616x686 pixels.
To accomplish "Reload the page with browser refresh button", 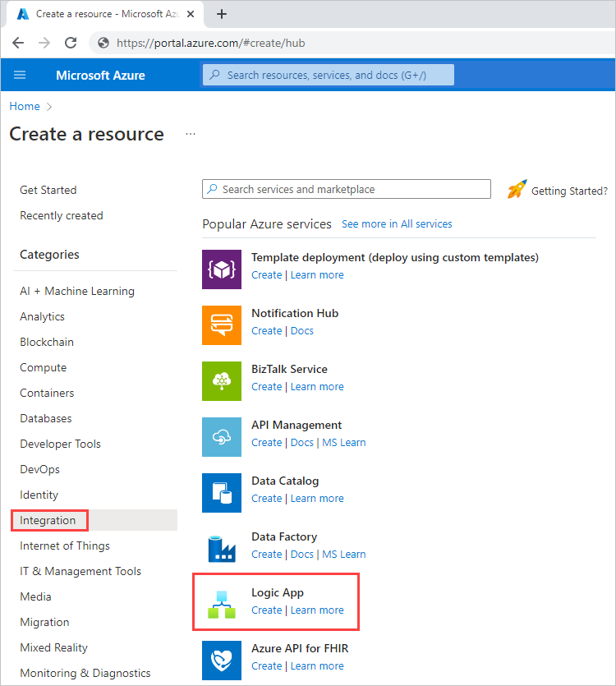I will [x=71, y=43].
